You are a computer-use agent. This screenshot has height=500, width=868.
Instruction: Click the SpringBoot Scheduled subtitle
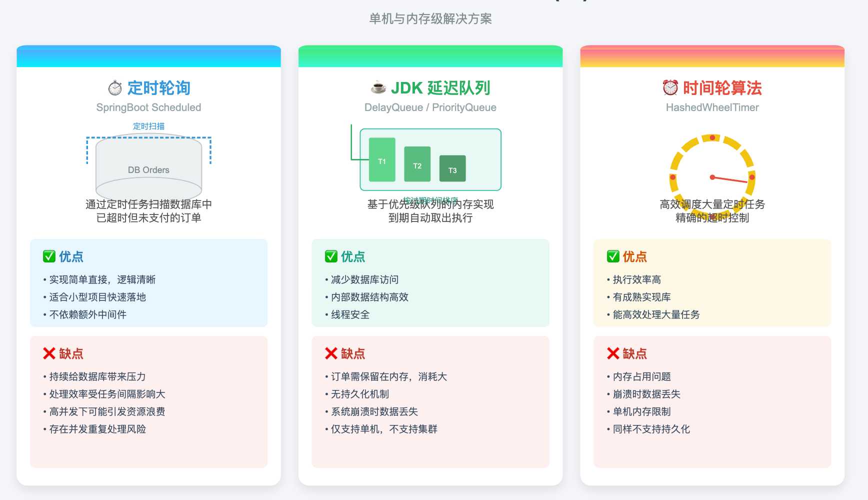coord(148,107)
